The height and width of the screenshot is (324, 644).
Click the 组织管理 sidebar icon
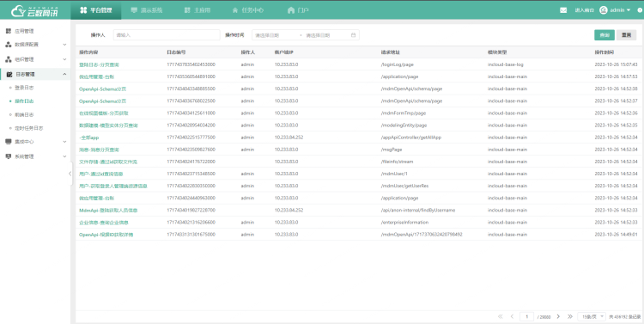pos(9,59)
